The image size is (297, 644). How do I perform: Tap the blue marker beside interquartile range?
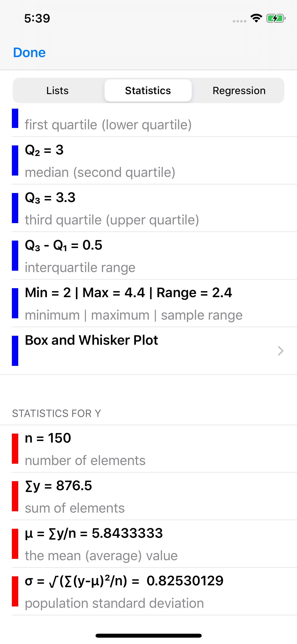[x=15, y=256]
